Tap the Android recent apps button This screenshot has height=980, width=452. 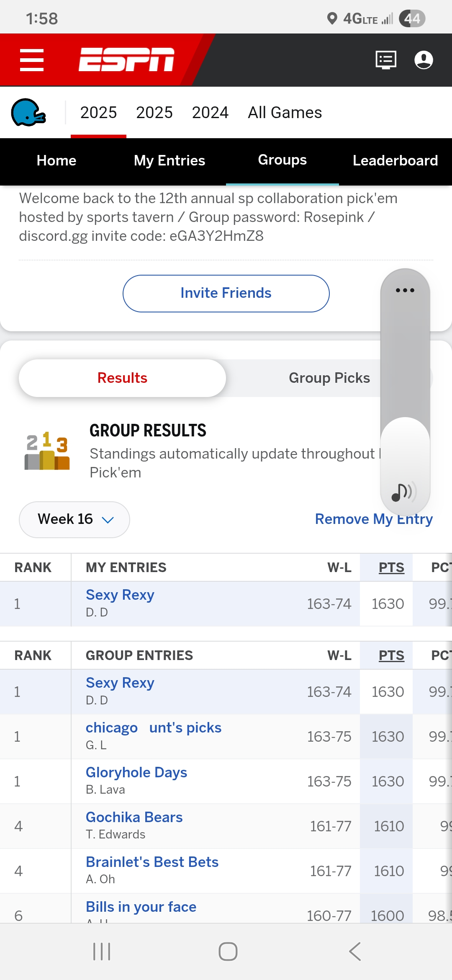coord(102,952)
